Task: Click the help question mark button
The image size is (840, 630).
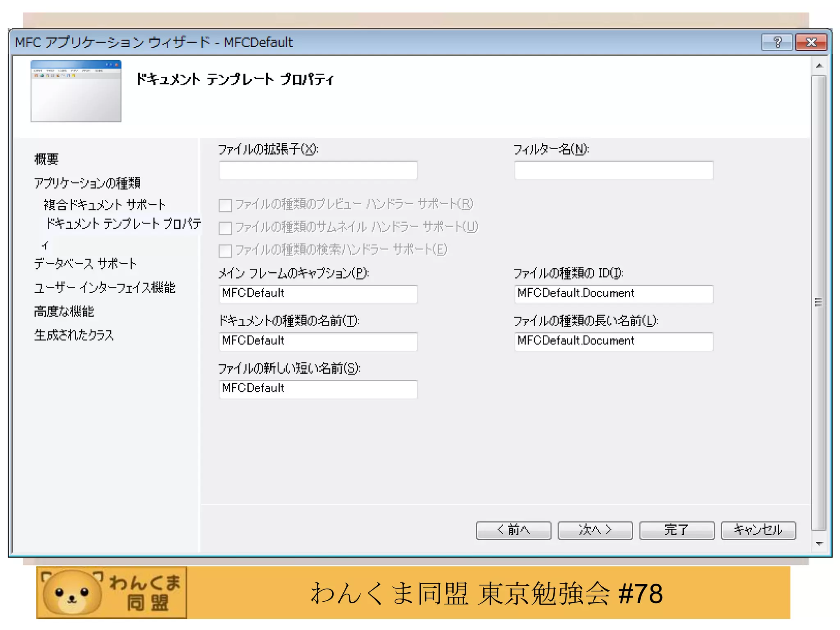Action: (777, 42)
